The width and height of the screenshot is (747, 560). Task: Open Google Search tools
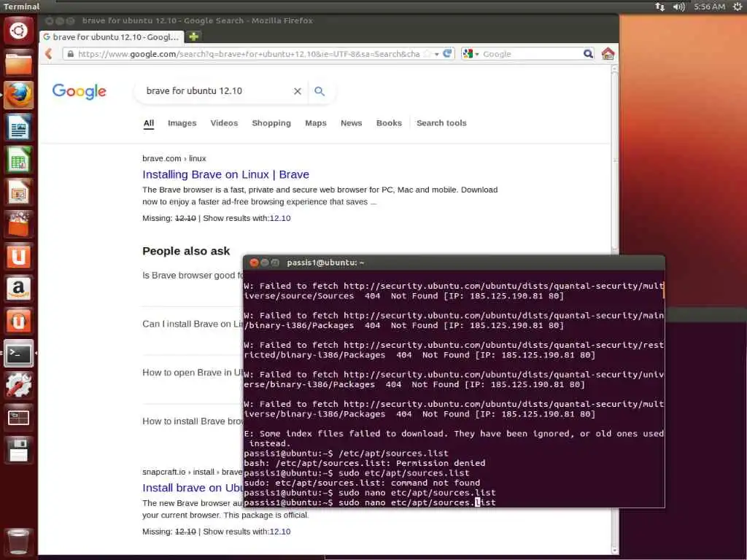[441, 122]
